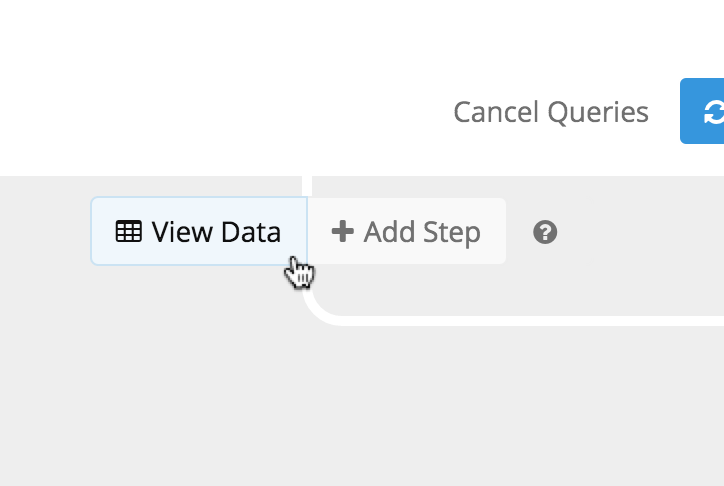Click the help question mark icon
The height and width of the screenshot is (486, 724).
(545, 232)
